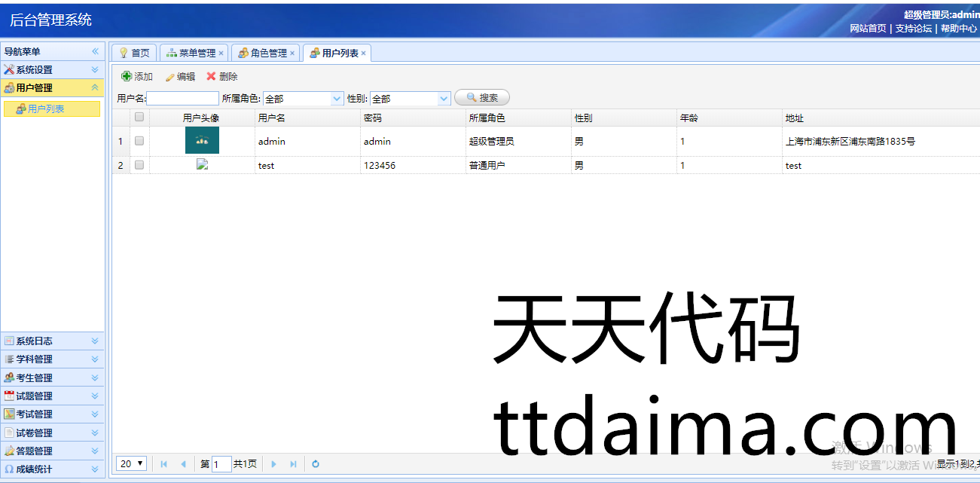Image resolution: width=980 pixels, height=483 pixels.
Task: Click the red X Delete (删除) icon
Action: [212, 77]
